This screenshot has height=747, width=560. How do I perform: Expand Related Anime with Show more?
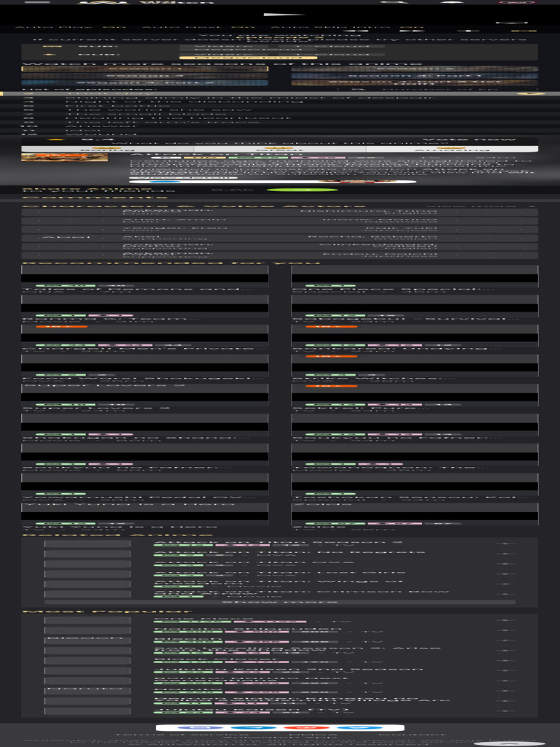(x=280, y=602)
